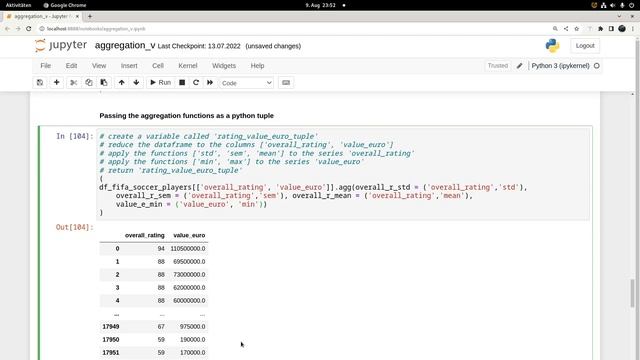Click the heading about passing aggregation functions
This screenshot has height=360, width=640.
coord(187,116)
